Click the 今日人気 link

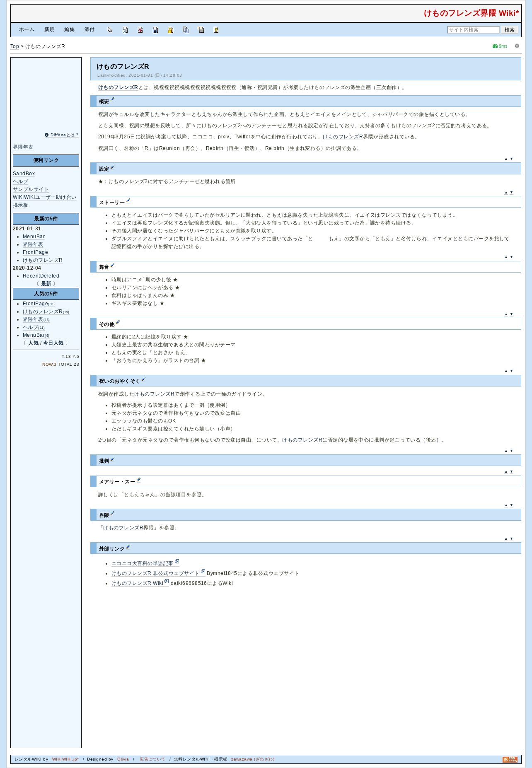pyautogui.click(x=53, y=343)
